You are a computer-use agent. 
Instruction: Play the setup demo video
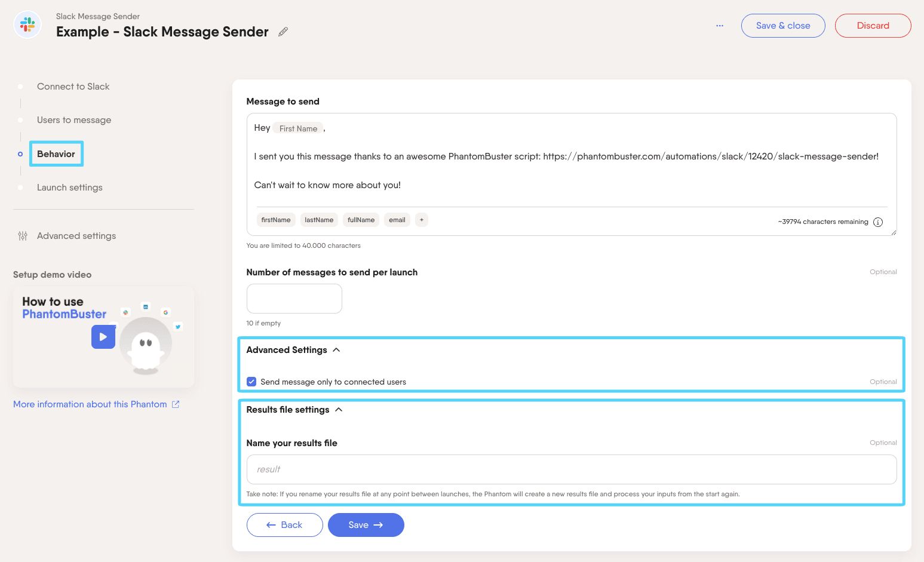[103, 337]
